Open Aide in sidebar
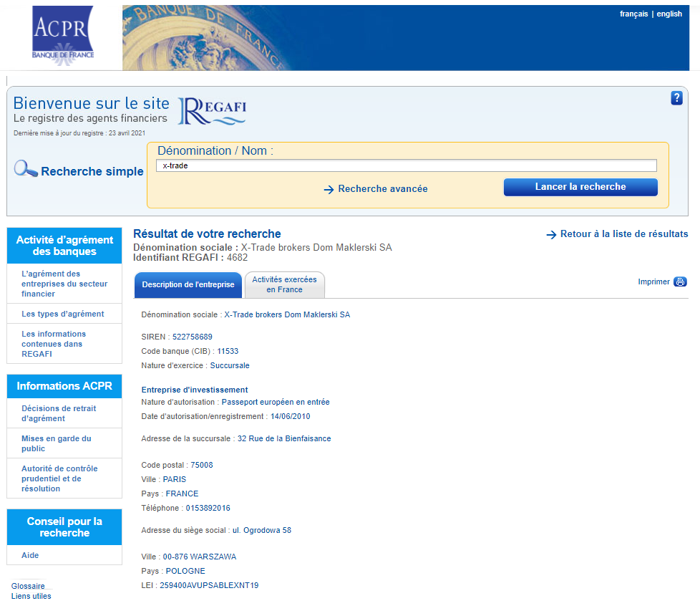 coord(30,555)
